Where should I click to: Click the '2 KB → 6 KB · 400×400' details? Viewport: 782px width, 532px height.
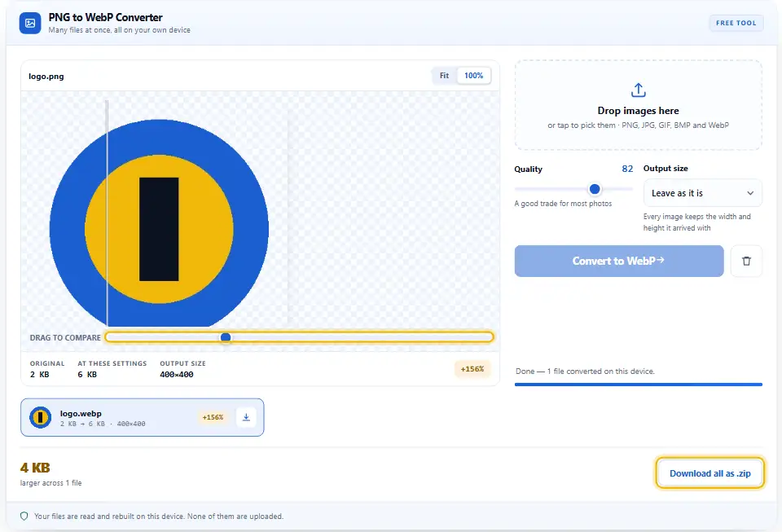(x=103, y=424)
